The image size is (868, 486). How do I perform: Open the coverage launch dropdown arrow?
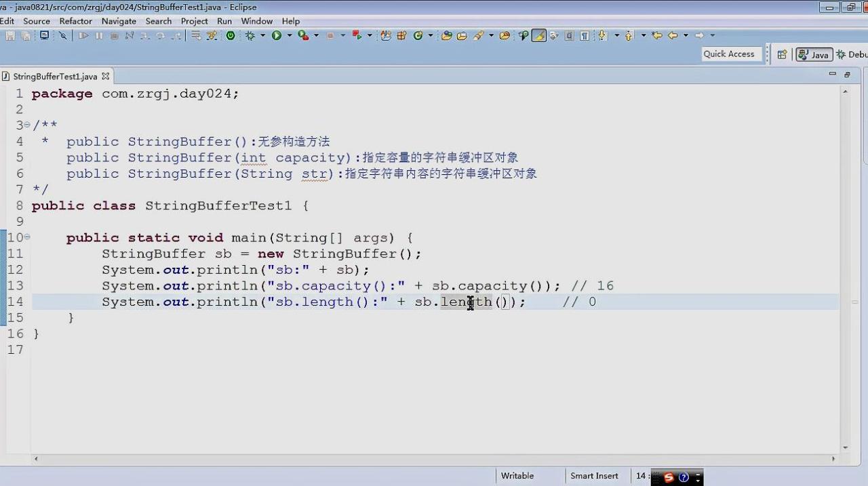coord(316,35)
